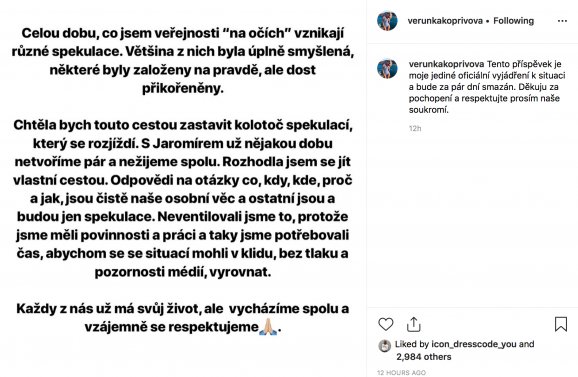Viewport: 578px width, 377px height.
Task: Click the Jaromírem paragraph in the image
Action: [x=183, y=199]
